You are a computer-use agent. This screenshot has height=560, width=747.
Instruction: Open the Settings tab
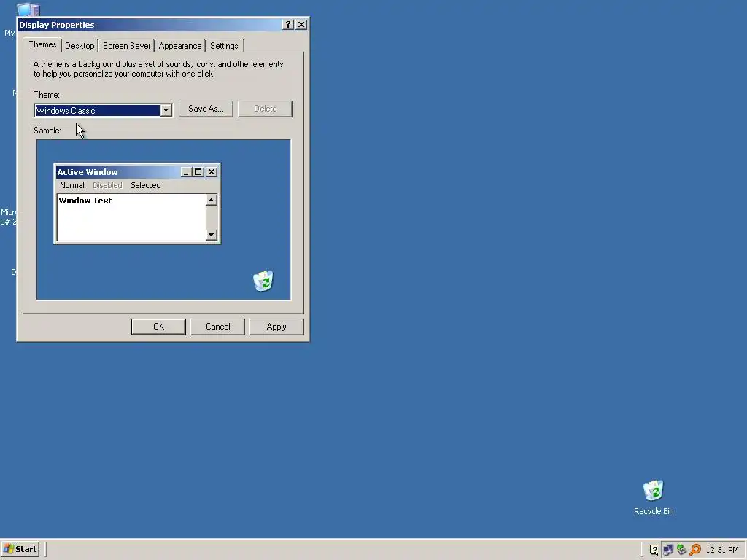coord(224,46)
